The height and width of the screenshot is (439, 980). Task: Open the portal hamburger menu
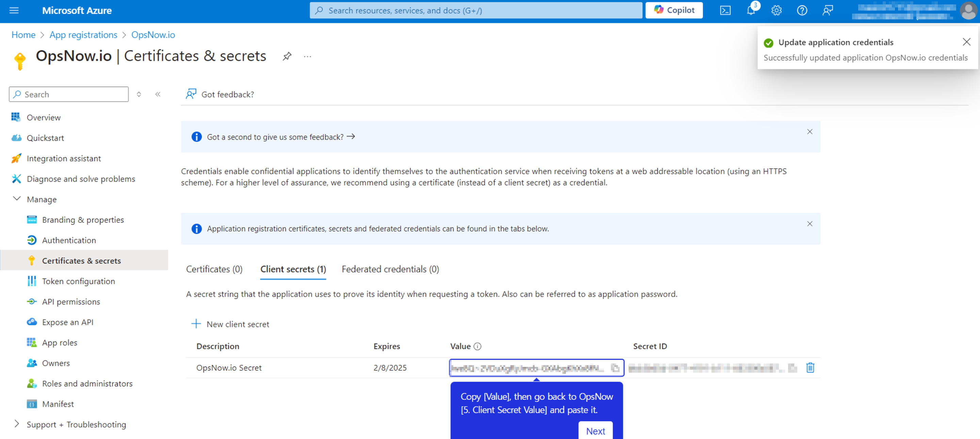click(14, 10)
